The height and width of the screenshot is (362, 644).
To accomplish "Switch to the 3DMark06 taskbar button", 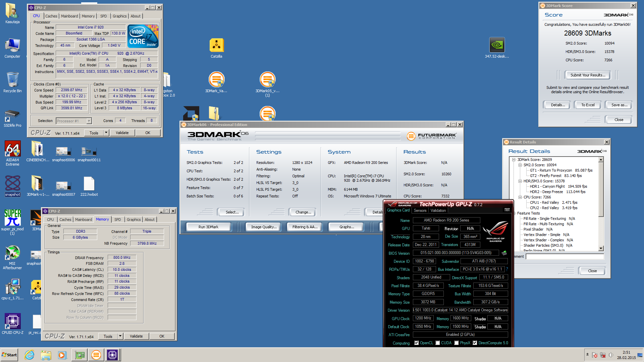I will pos(96,355).
